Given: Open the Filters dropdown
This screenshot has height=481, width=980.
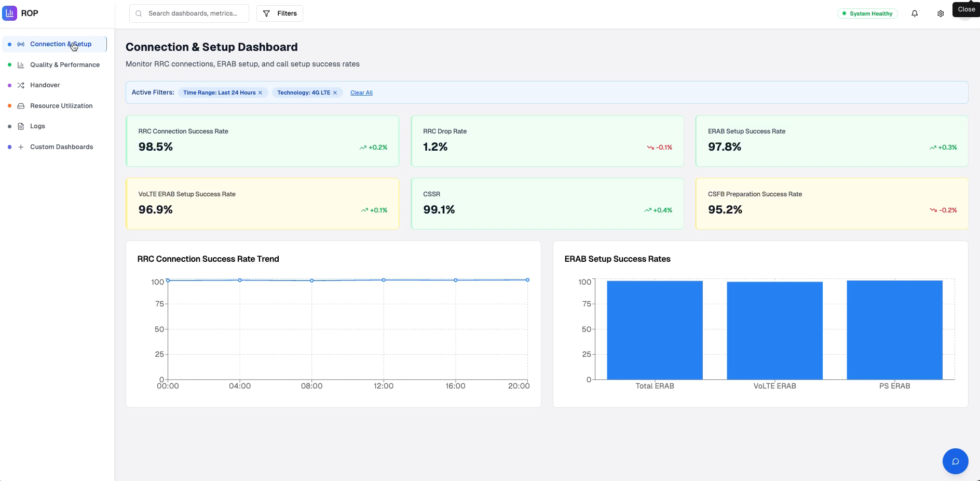Looking at the screenshot, I should tap(279, 14).
